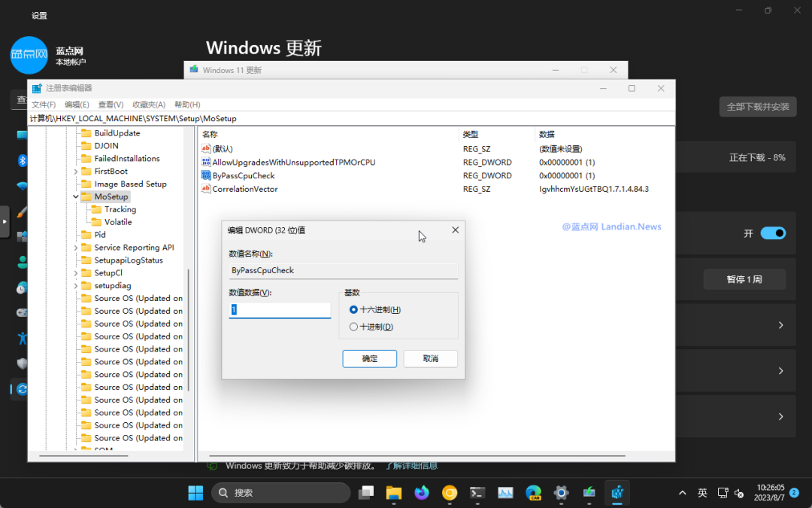Open File Explorer from the taskbar
This screenshot has width=812, height=508.
click(x=394, y=492)
